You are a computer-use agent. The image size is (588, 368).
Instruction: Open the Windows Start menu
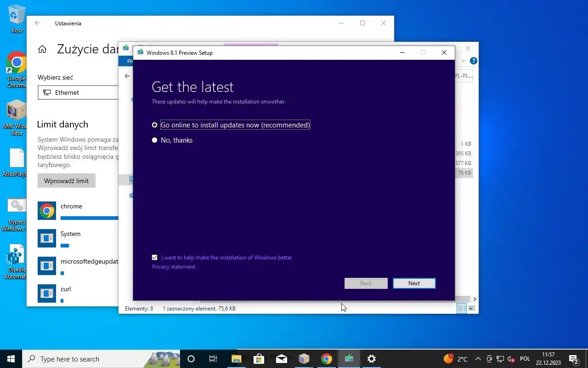(11, 359)
